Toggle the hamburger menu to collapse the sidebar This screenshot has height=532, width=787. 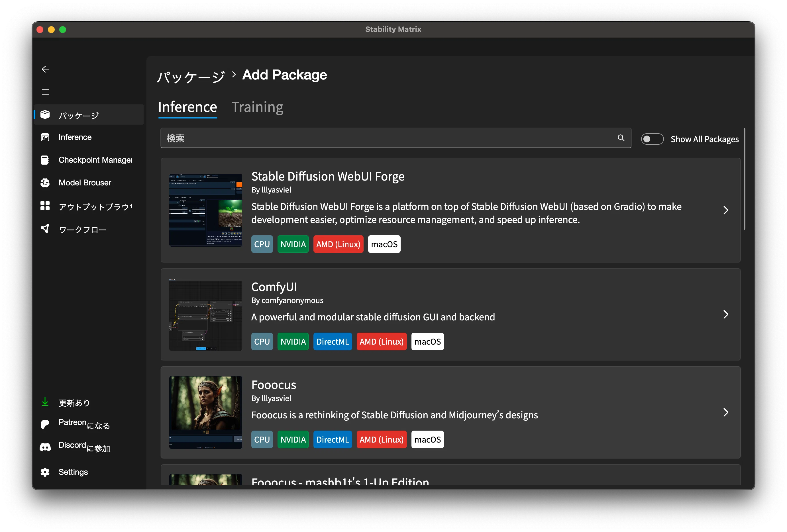point(45,92)
